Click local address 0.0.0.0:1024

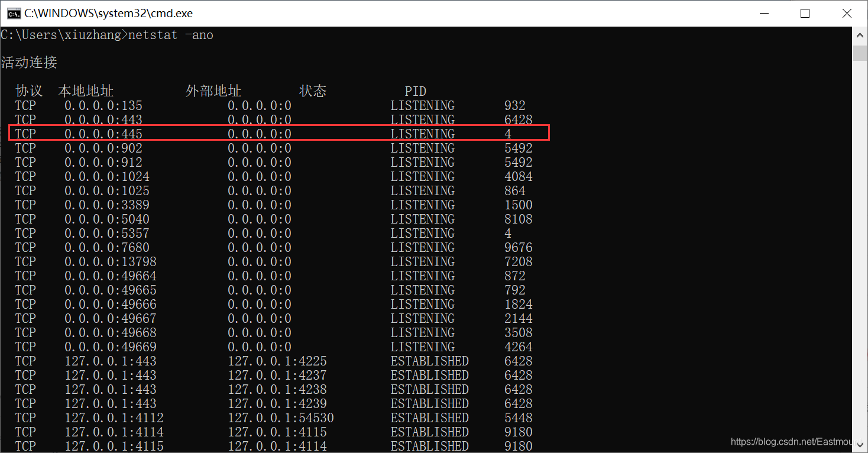pyautogui.click(x=107, y=177)
